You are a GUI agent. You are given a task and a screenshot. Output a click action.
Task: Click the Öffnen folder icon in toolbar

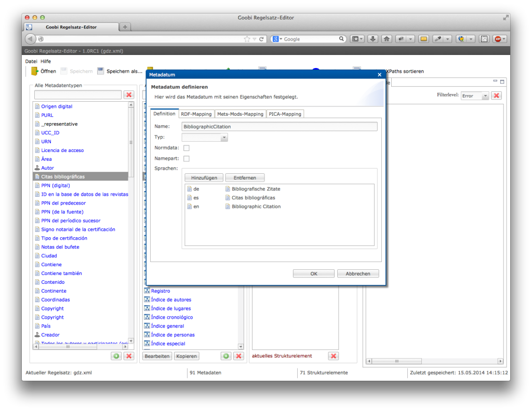(35, 71)
